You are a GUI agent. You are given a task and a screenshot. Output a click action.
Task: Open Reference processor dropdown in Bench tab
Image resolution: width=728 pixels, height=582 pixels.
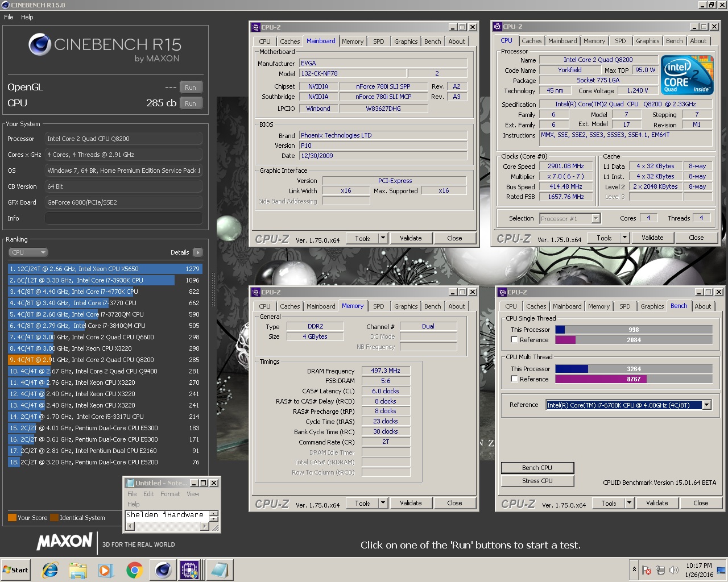(x=706, y=405)
